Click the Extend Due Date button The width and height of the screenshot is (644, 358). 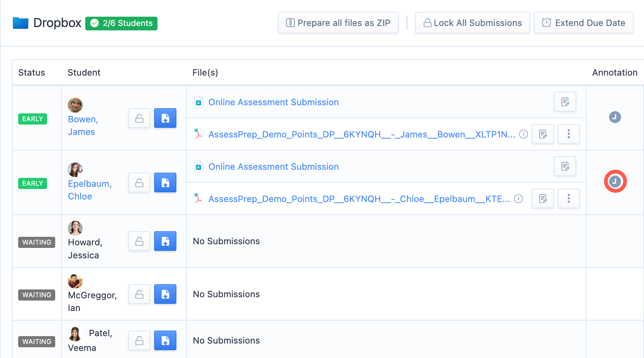583,23
